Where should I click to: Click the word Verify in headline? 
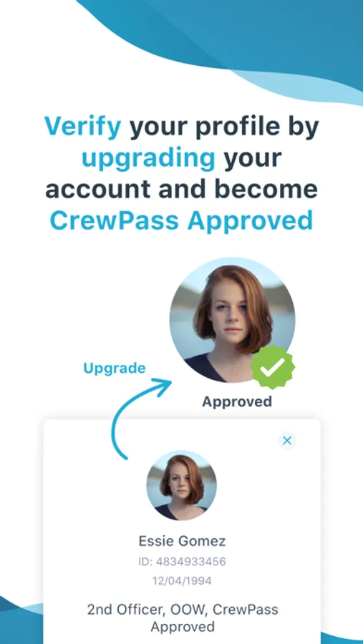(x=82, y=127)
